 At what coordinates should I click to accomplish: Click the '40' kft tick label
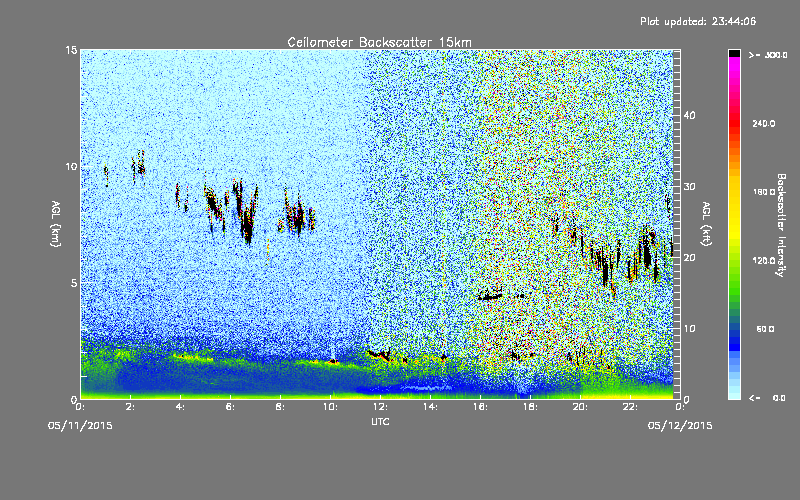[689, 115]
